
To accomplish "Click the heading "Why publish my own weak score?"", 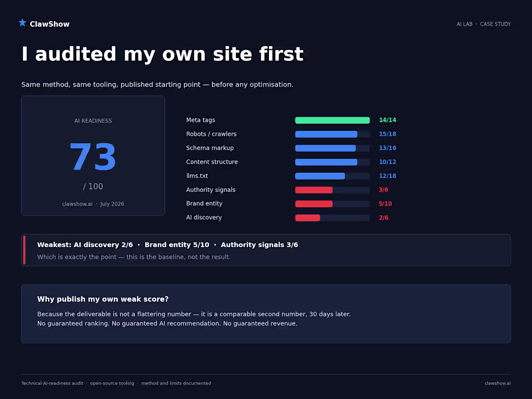I will [x=103, y=299].
